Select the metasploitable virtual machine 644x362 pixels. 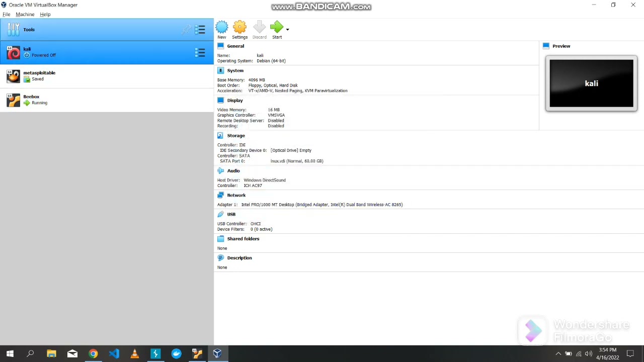(x=107, y=76)
